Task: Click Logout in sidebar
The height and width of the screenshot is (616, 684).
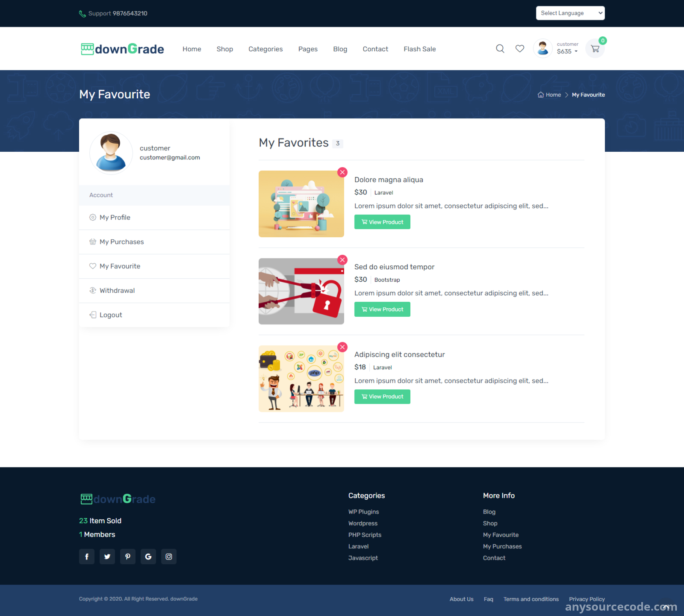Action: click(154, 315)
